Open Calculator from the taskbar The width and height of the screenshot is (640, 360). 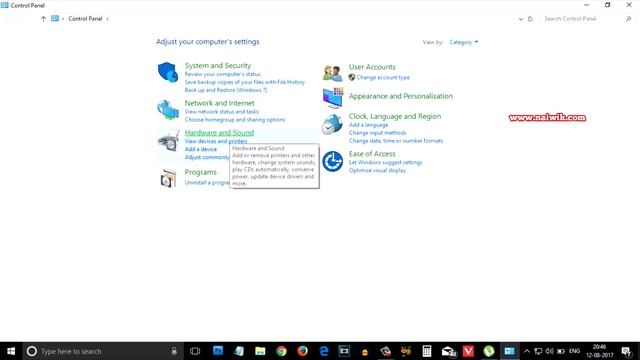pyautogui.click(x=427, y=351)
